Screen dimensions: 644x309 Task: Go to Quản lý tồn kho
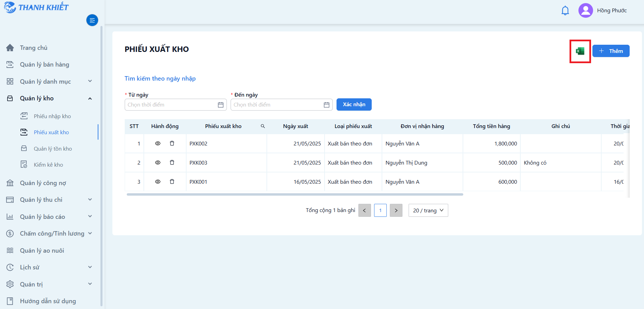click(53, 149)
